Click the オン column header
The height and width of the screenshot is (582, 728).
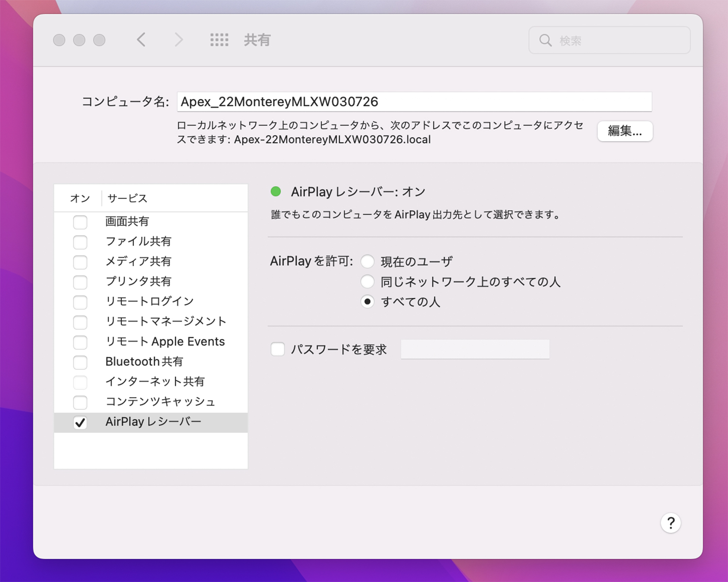point(80,198)
